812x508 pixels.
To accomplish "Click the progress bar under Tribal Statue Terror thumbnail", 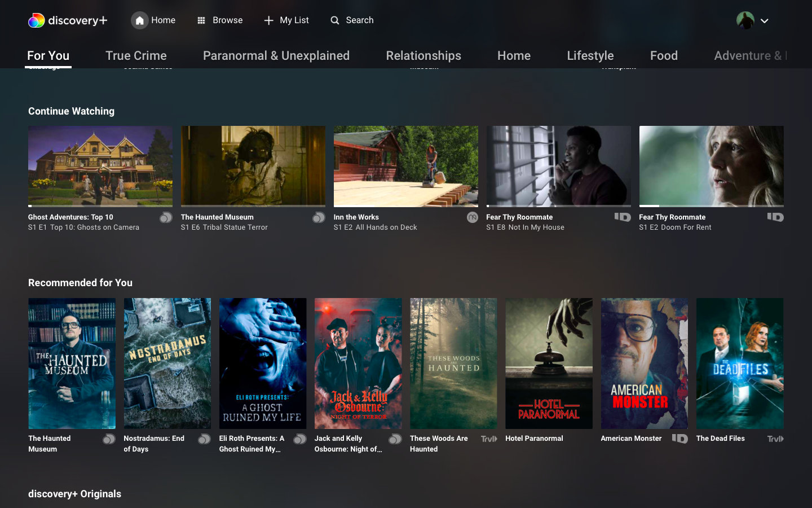I will pyautogui.click(x=253, y=206).
